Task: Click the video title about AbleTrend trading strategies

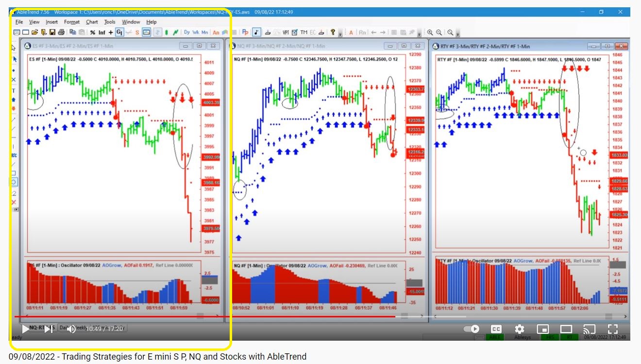Action: tap(158, 357)
